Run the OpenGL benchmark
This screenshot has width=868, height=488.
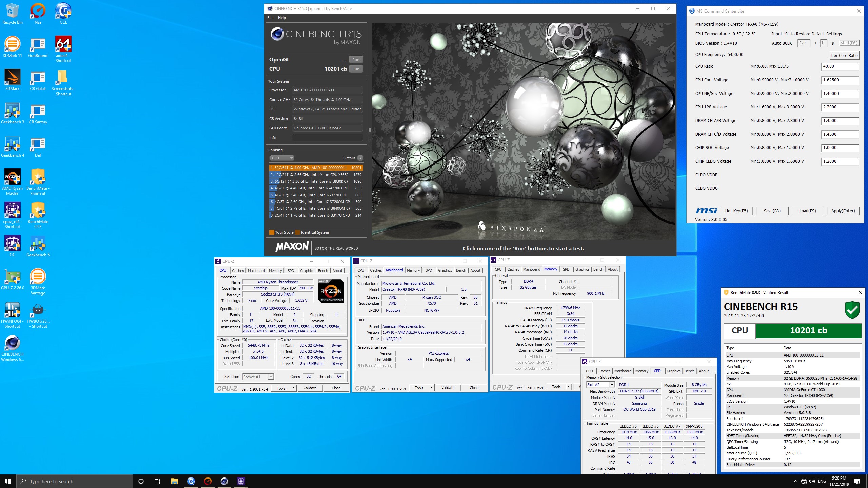(x=356, y=59)
